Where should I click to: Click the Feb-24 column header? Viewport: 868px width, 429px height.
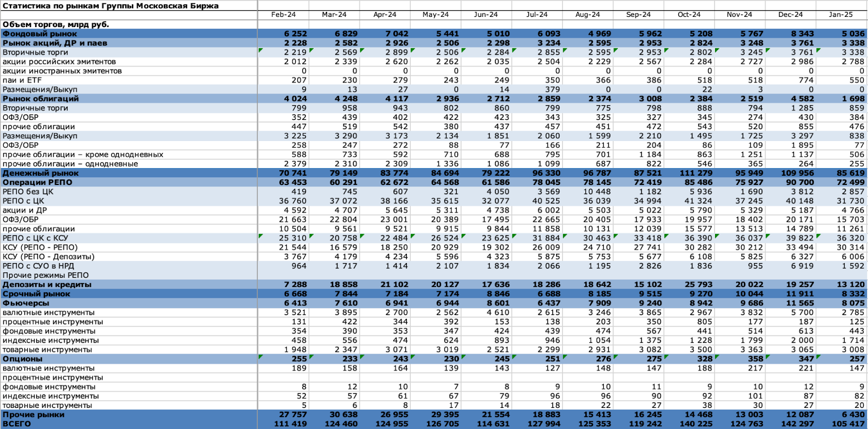[x=283, y=15]
